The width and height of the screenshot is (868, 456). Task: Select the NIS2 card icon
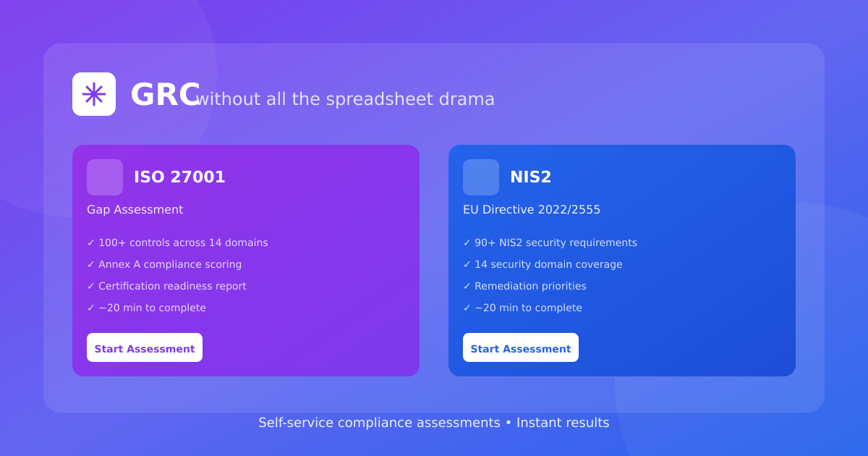click(481, 177)
